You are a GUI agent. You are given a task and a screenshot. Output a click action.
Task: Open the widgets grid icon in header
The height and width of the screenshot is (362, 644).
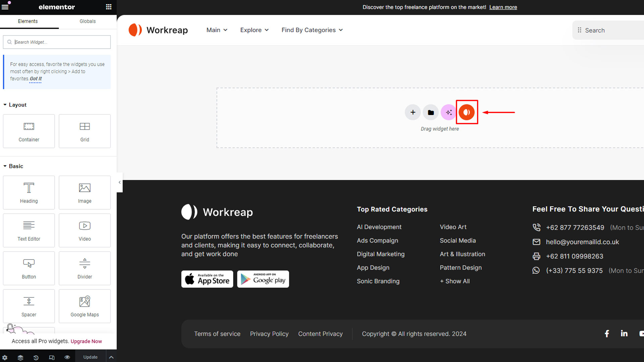[x=109, y=7]
